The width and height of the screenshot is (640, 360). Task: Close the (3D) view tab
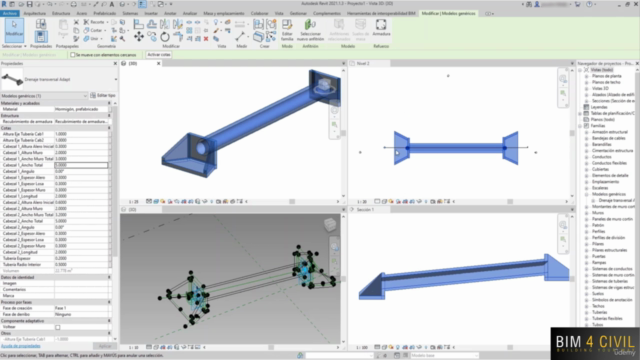tap(159, 64)
